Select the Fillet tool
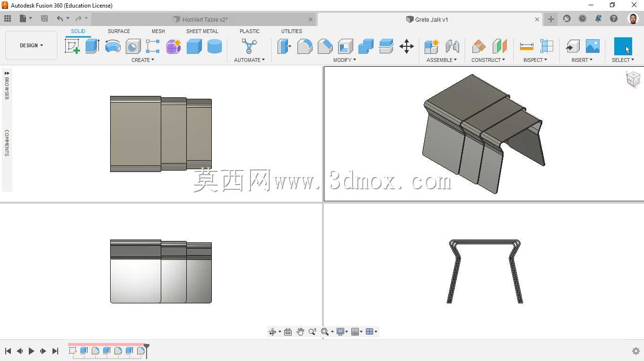644x361 pixels. [x=305, y=46]
